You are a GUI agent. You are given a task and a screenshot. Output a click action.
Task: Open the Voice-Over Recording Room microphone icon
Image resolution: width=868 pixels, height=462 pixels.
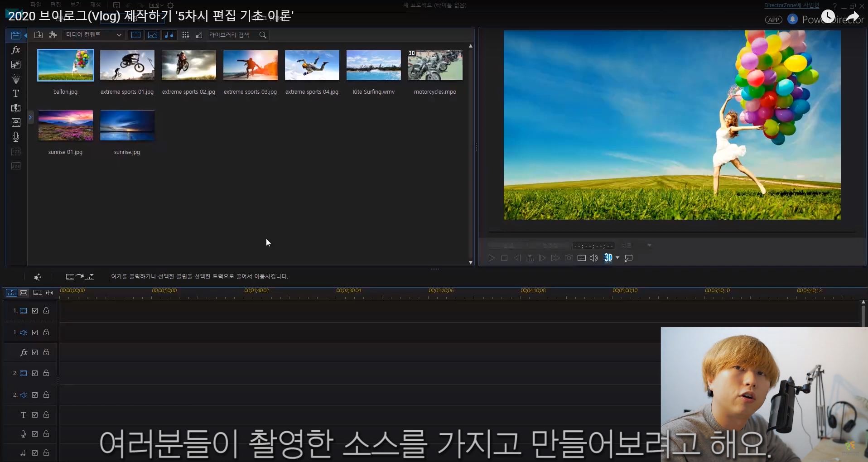16,137
